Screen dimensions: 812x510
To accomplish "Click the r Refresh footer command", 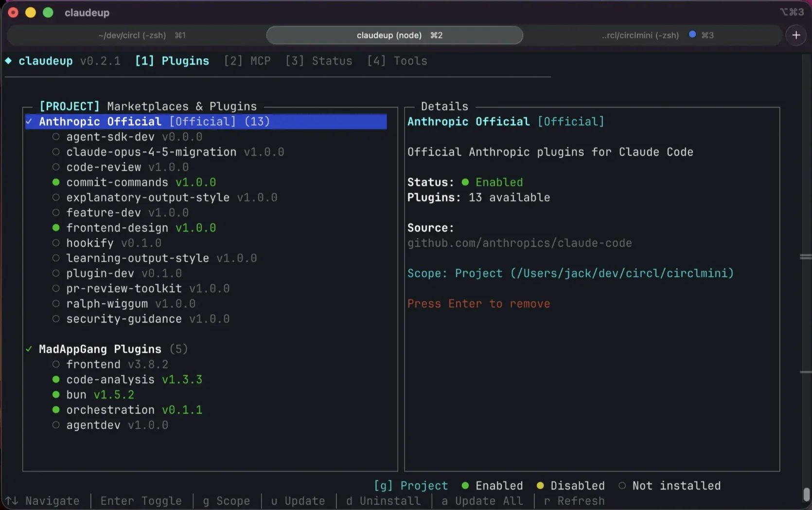I will (574, 501).
